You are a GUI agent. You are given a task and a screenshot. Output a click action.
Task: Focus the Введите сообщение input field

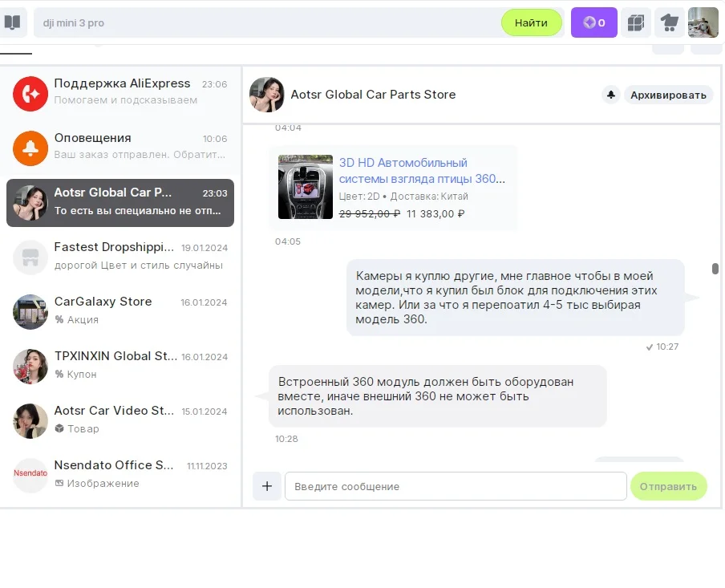(x=456, y=486)
